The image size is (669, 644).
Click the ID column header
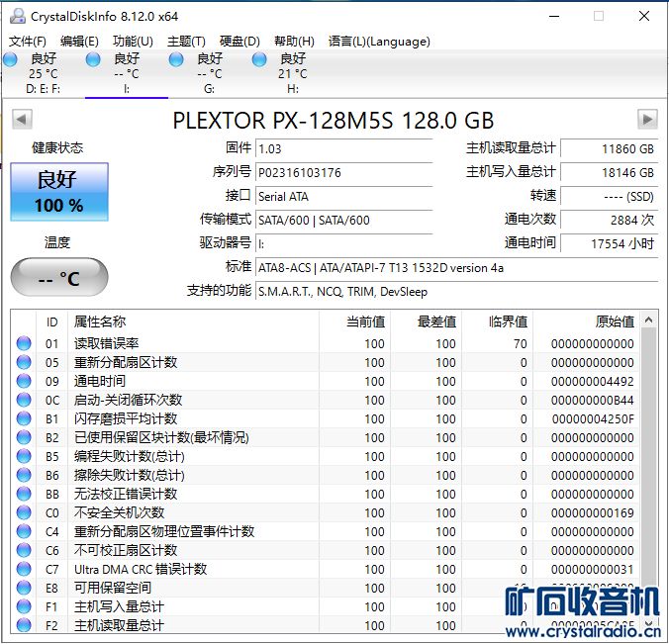pos(51,322)
